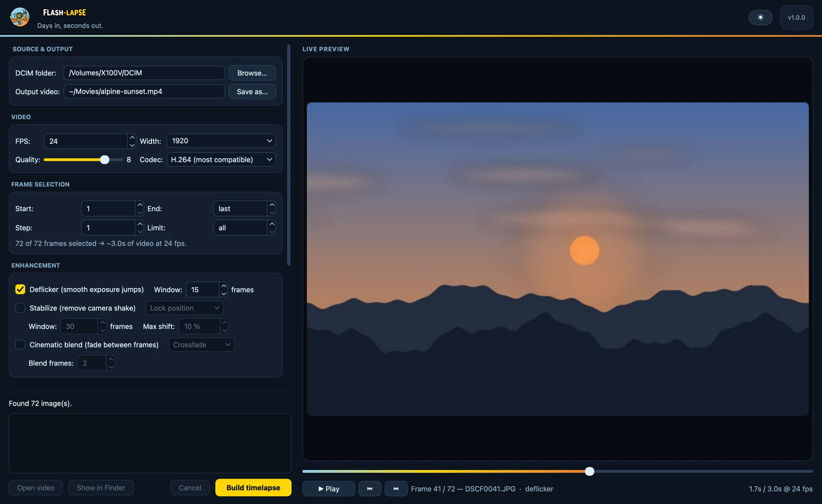The image size is (822, 504).
Task: Click the left panel vertical scrollbar
Action: pos(289,155)
